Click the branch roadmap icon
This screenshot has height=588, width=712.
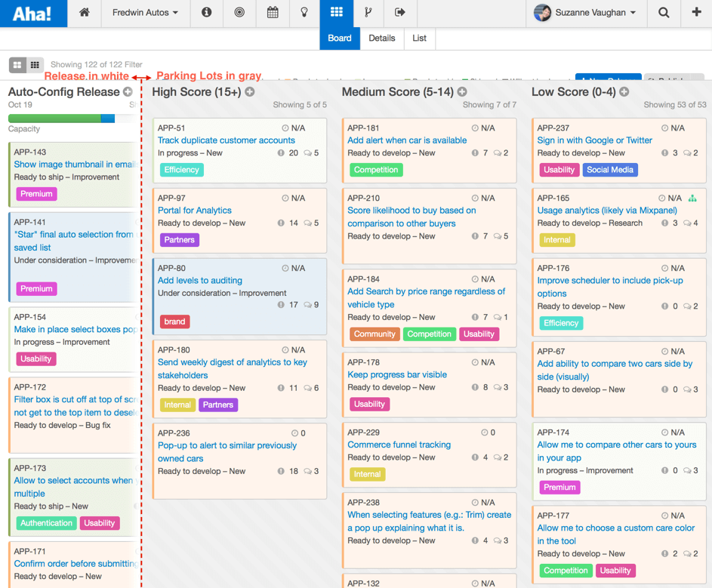click(368, 13)
